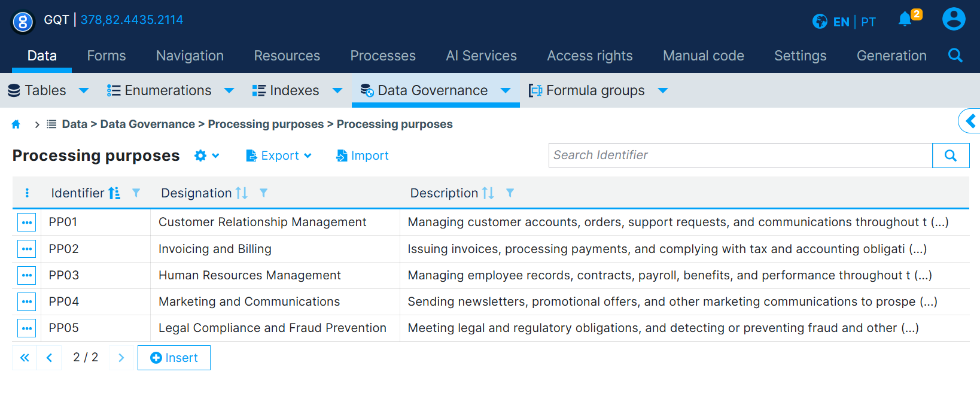Image resolution: width=980 pixels, height=393 pixels.
Task: Open the column options vertical dots
Action: (27, 193)
